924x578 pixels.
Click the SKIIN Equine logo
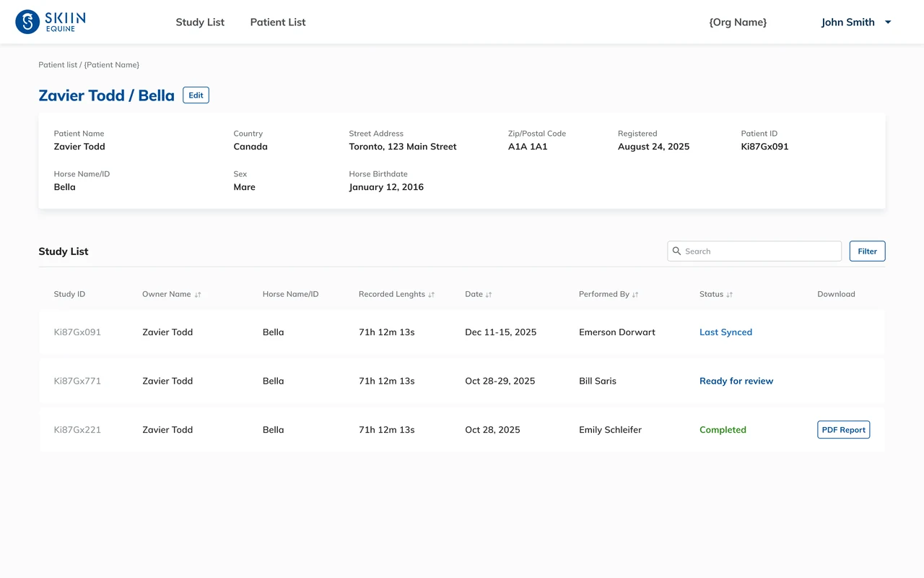(51, 22)
